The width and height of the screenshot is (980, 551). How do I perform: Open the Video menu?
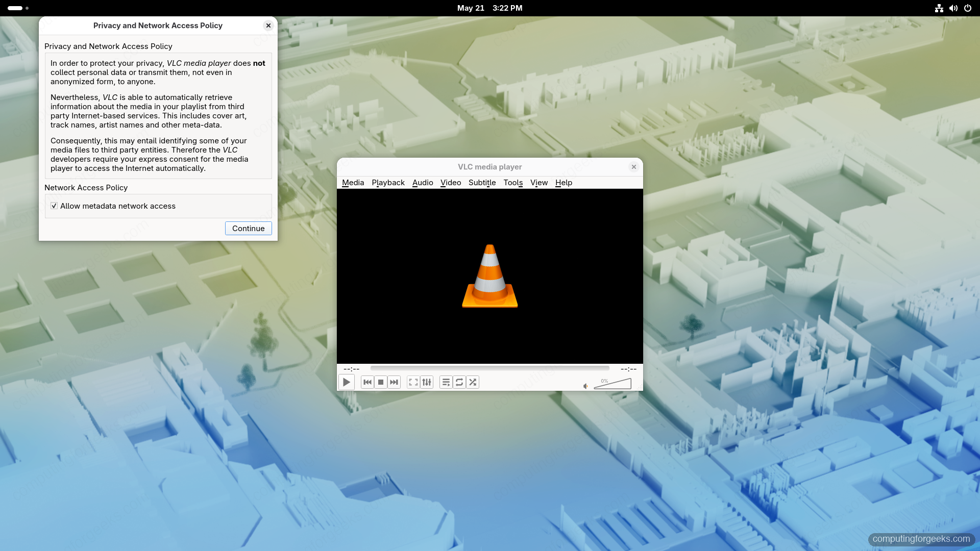click(x=451, y=183)
